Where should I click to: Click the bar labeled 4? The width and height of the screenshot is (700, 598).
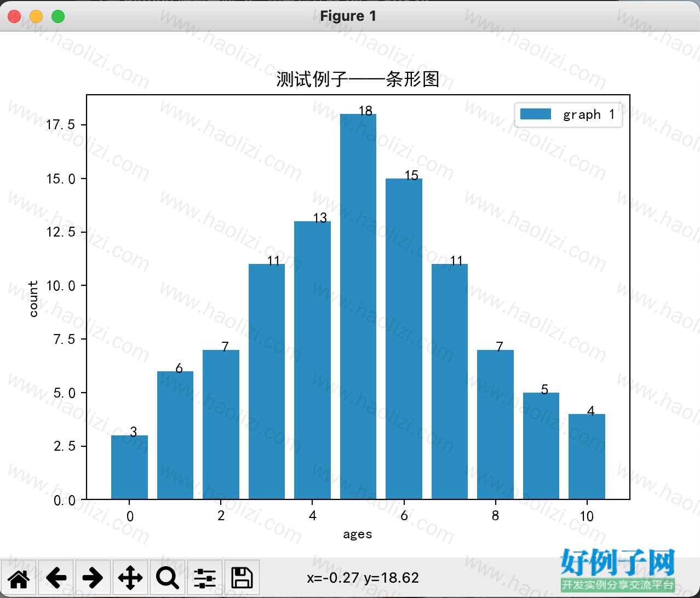587,457
